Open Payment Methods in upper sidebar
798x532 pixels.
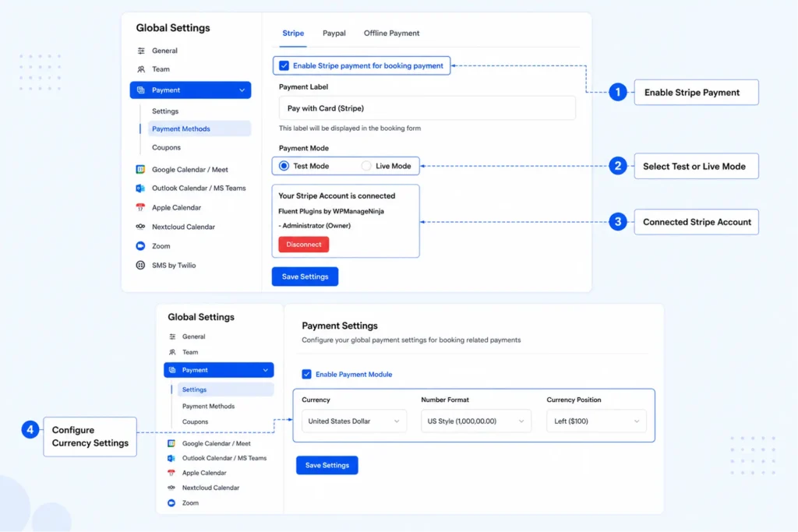point(199,129)
